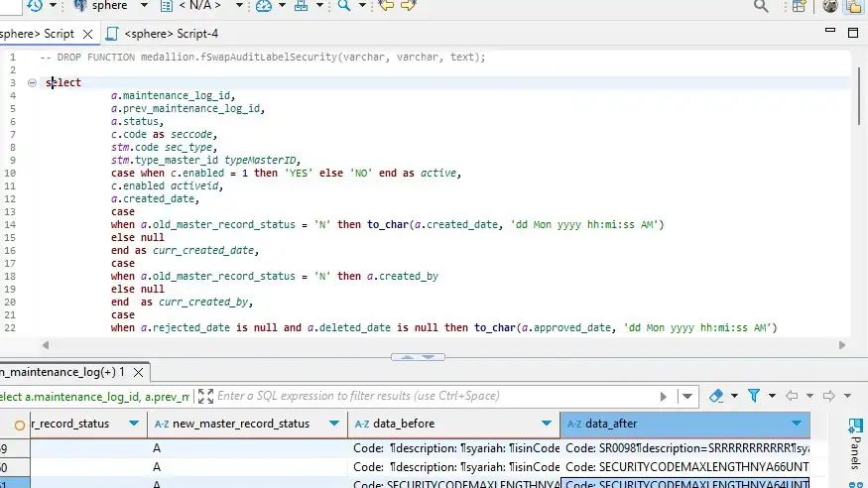Expand the filter panel with the arrows icon

click(205, 396)
